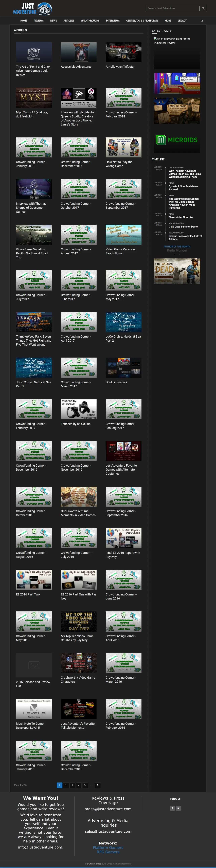This screenshot has height=868, width=216.
Task: Open Final E3 2016 Report with Ray Ivey
Action: pos(123,555)
